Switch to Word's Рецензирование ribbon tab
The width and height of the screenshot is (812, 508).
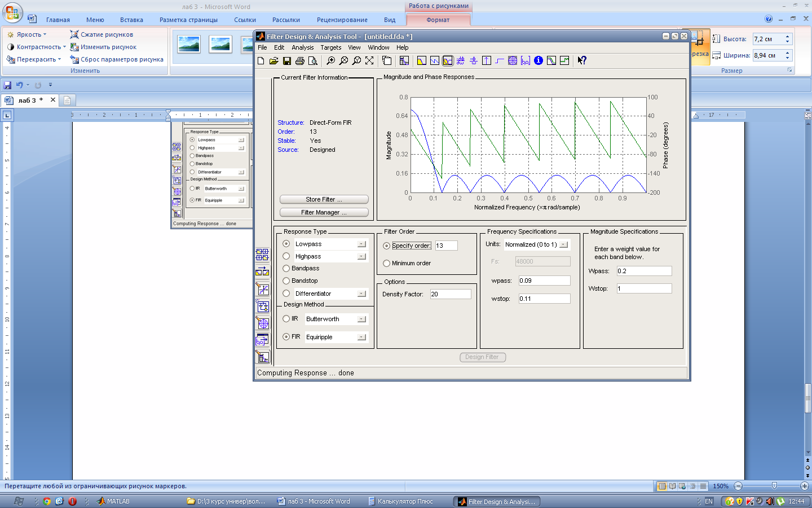[x=342, y=20]
